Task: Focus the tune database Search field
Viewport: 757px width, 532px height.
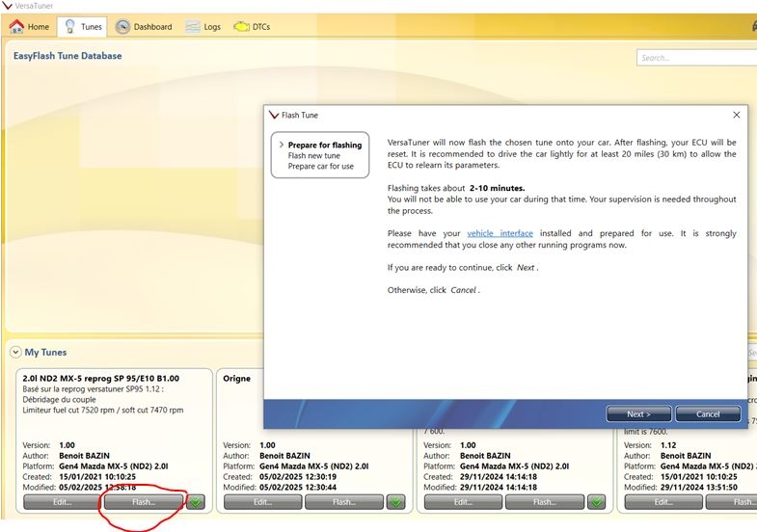Action: click(696, 58)
